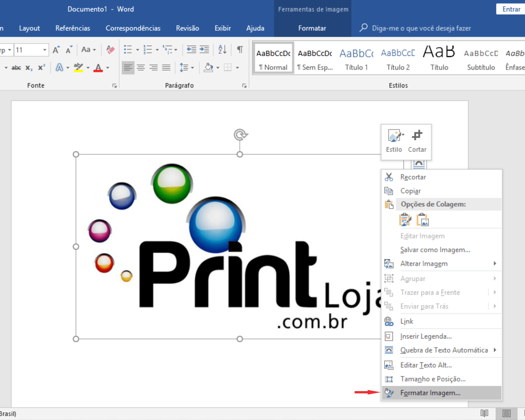
Task: Click the Clear All Formatting eraser icon
Action: pos(110,50)
